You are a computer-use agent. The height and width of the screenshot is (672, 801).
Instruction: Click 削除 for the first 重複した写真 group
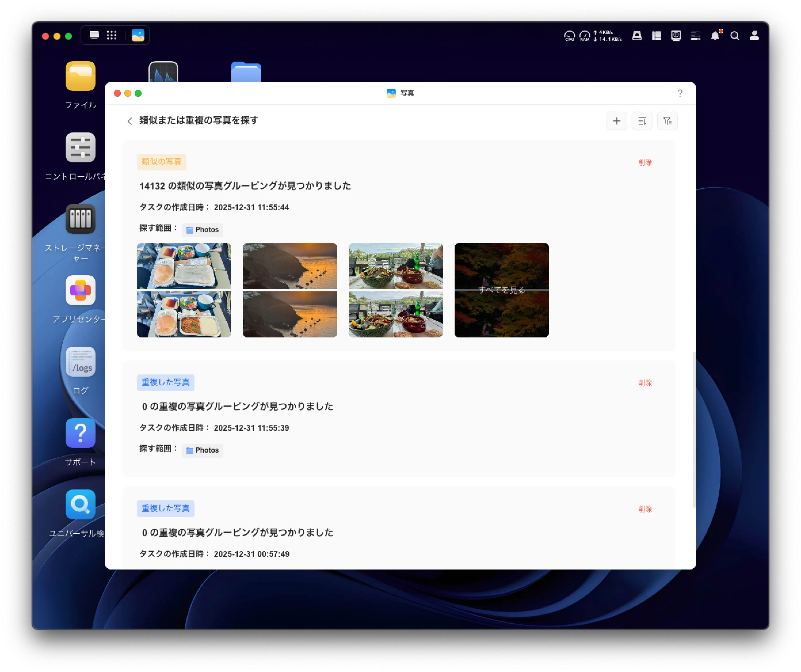coord(645,383)
